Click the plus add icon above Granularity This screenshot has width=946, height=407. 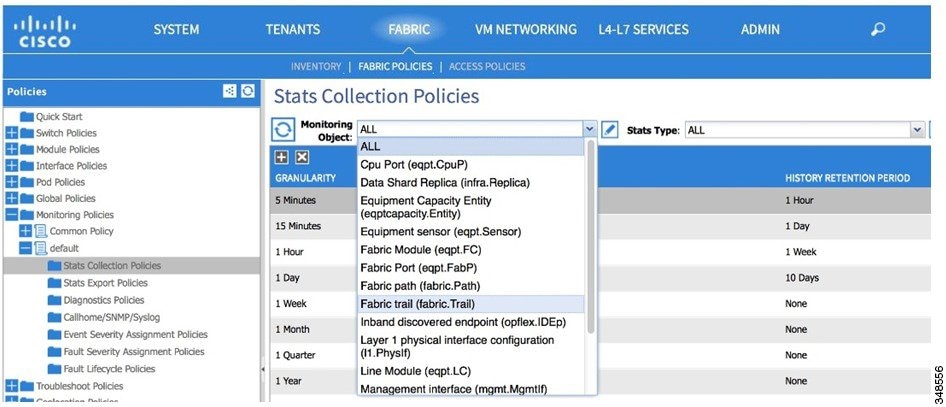[281, 157]
